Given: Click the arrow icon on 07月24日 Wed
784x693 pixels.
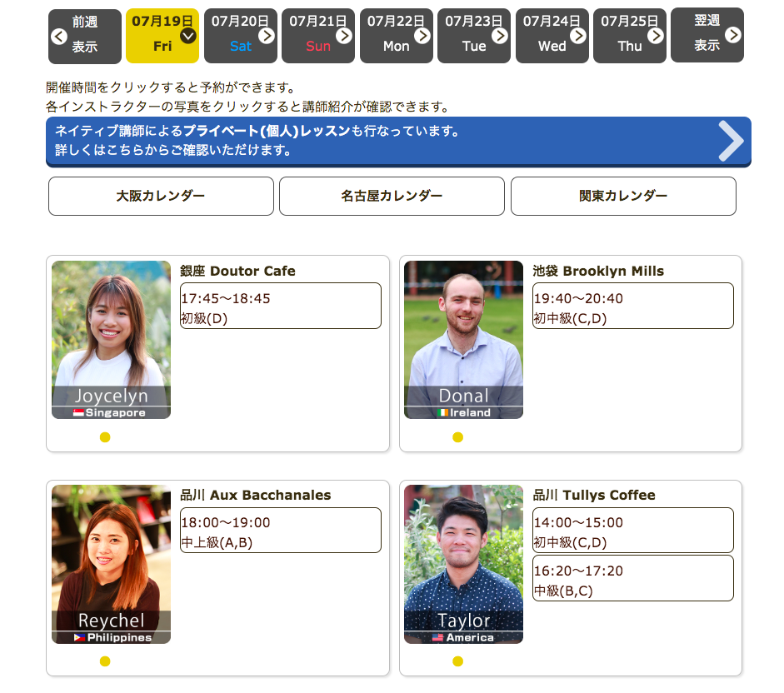Looking at the screenshot, I should 577,35.
